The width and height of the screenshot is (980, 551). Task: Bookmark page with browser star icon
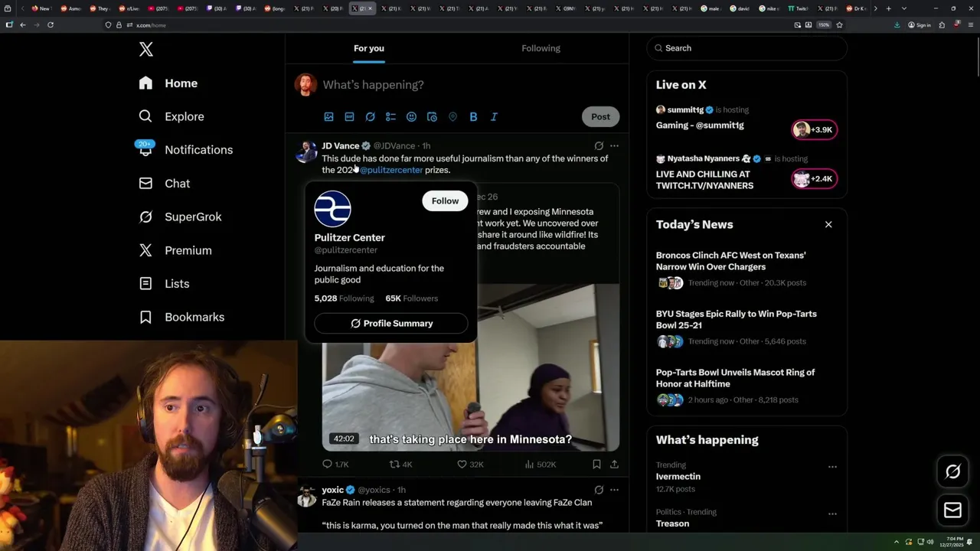pos(839,25)
